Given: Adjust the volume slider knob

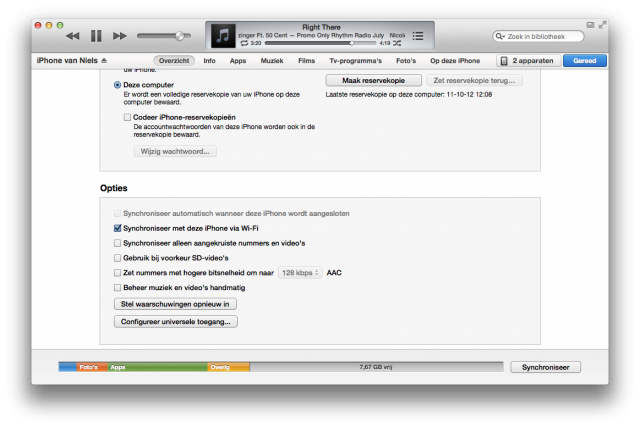Looking at the screenshot, I should pos(180,36).
